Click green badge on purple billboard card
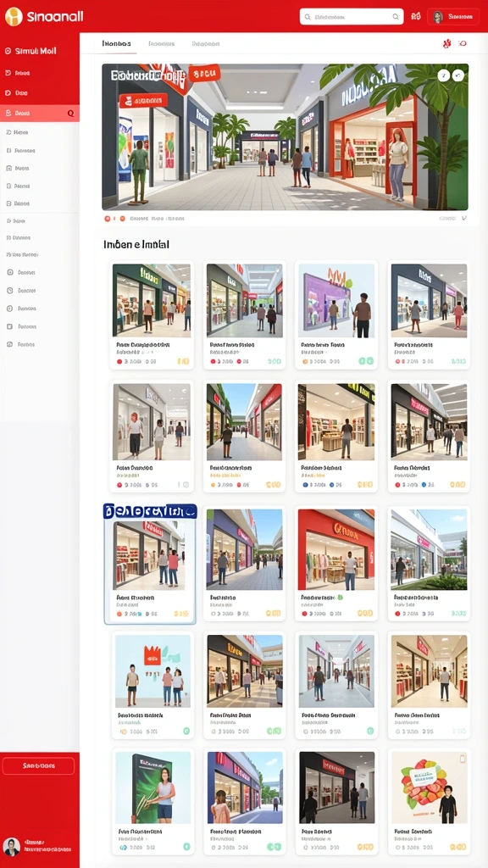 pyautogui.click(x=366, y=361)
